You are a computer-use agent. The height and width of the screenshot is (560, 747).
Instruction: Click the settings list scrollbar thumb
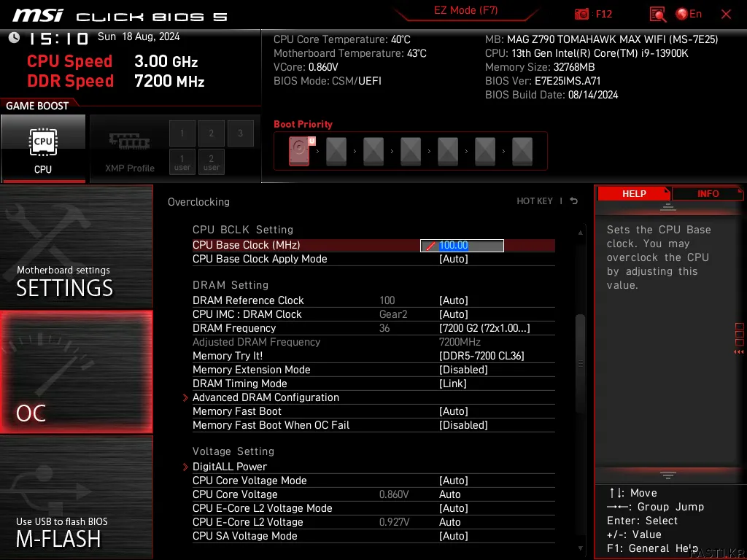580,364
